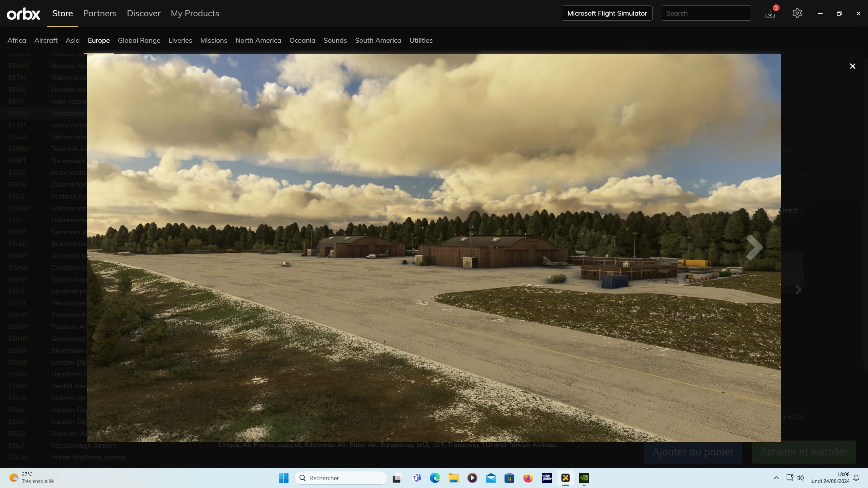Click the Windows Start button

[x=283, y=478]
